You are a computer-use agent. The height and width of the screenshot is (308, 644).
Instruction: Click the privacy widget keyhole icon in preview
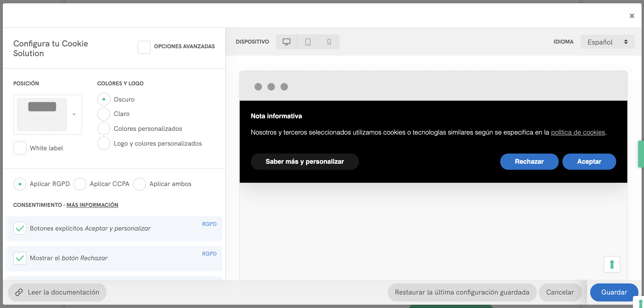tap(612, 264)
